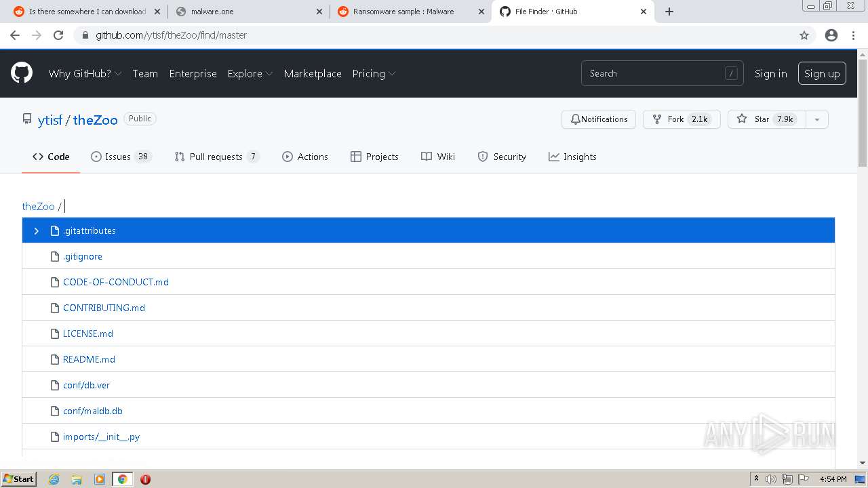Close the malware.one tab
Viewport: 868px width, 488px height.
tap(320, 12)
